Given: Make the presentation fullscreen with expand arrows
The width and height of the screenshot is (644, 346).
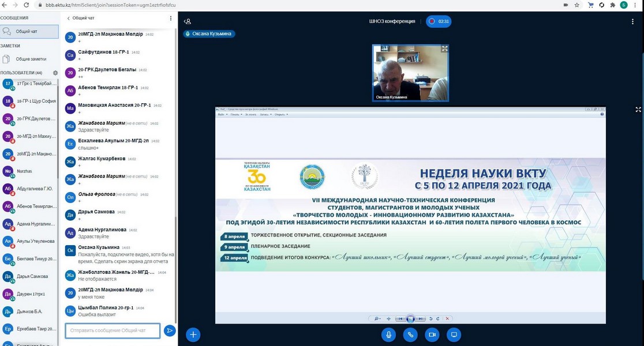Looking at the screenshot, I should [638, 110].
